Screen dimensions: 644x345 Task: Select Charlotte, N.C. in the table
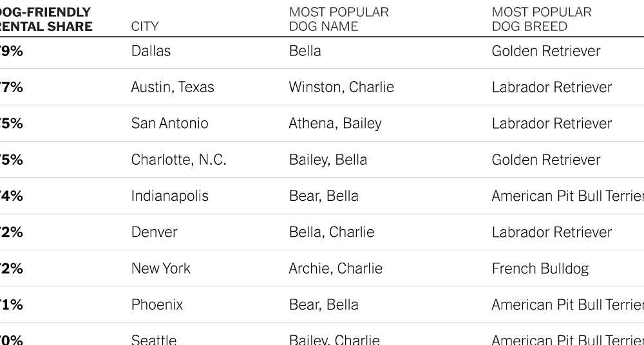tap(178, 160)
